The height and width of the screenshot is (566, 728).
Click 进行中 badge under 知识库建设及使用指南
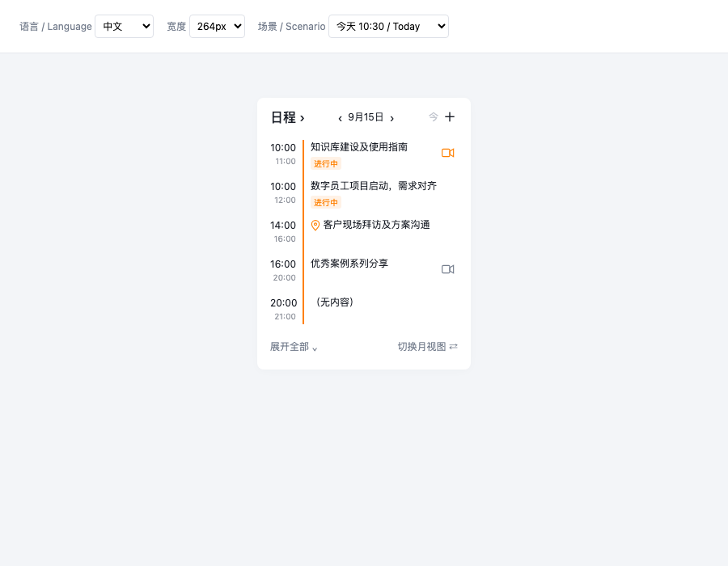326,164
